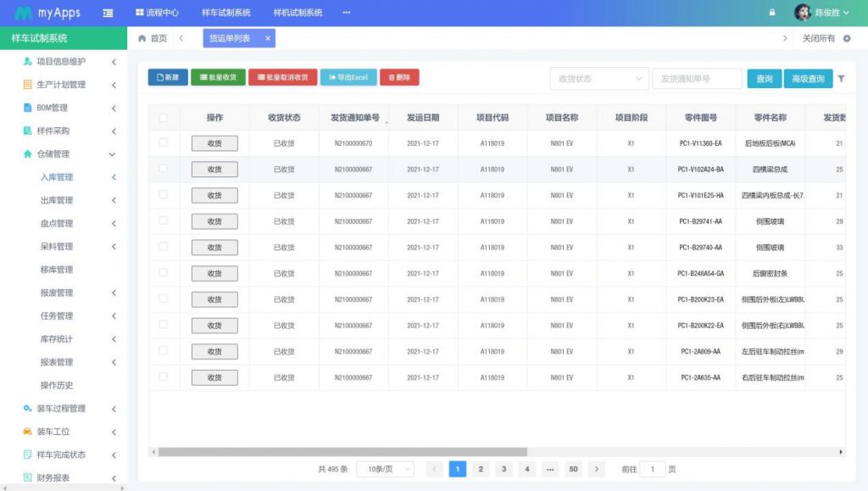Open the 10条/页 page size dropdown

[386, 469]
